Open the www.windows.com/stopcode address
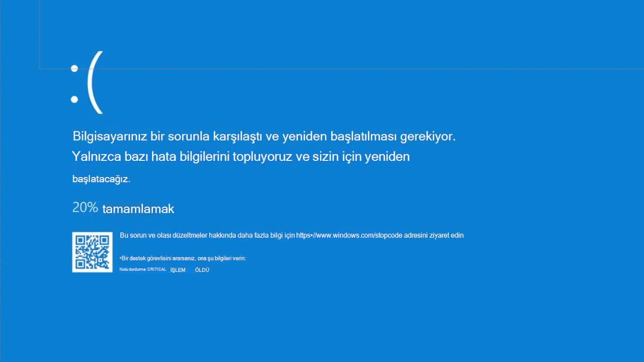This screenshot has height=362, width=644. point(349,235)
